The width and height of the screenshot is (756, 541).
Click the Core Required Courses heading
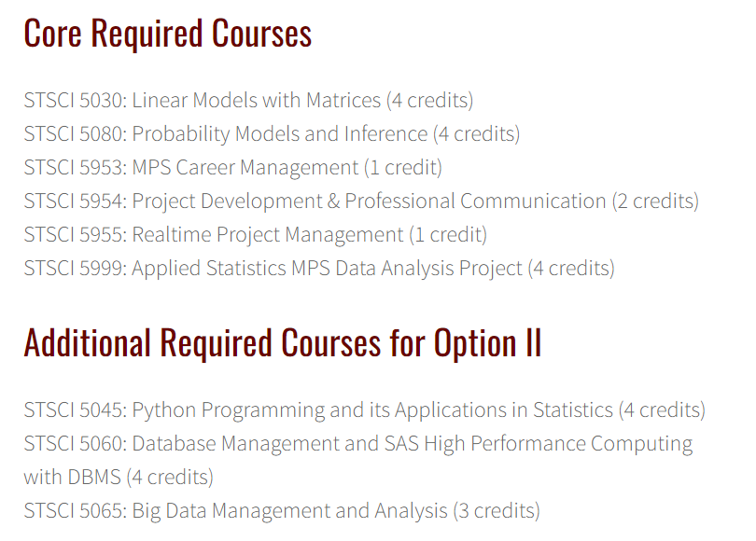[x=168, y=34]
